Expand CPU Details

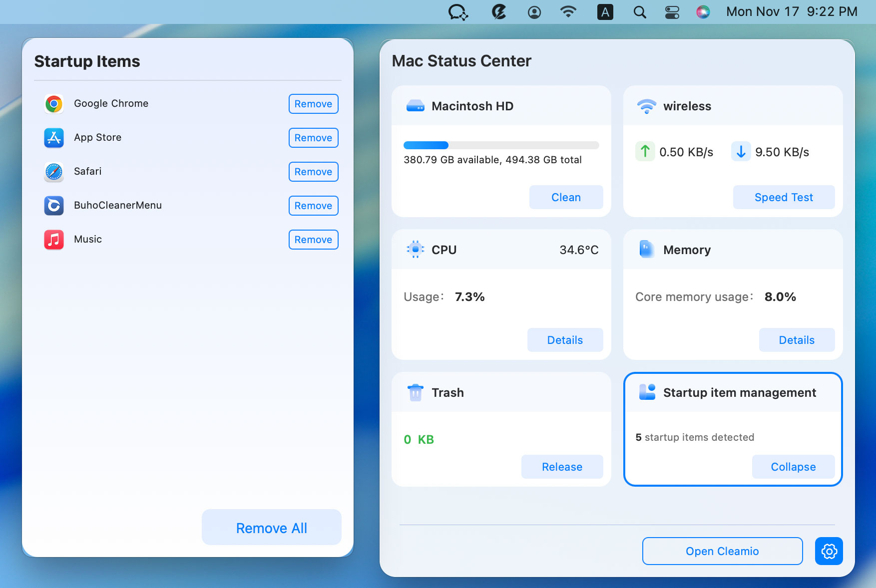[x=564, y=340]
